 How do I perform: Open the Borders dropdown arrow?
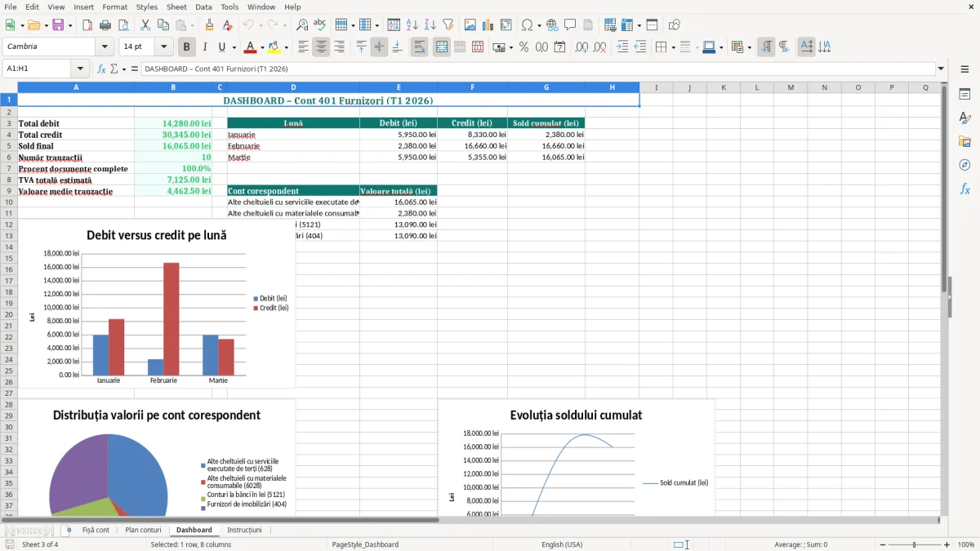673,47
